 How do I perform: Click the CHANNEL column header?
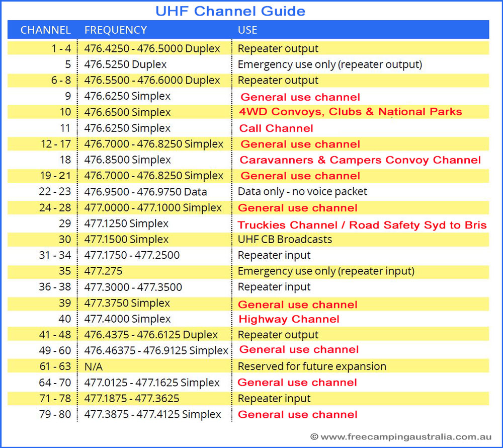point(45,30)
